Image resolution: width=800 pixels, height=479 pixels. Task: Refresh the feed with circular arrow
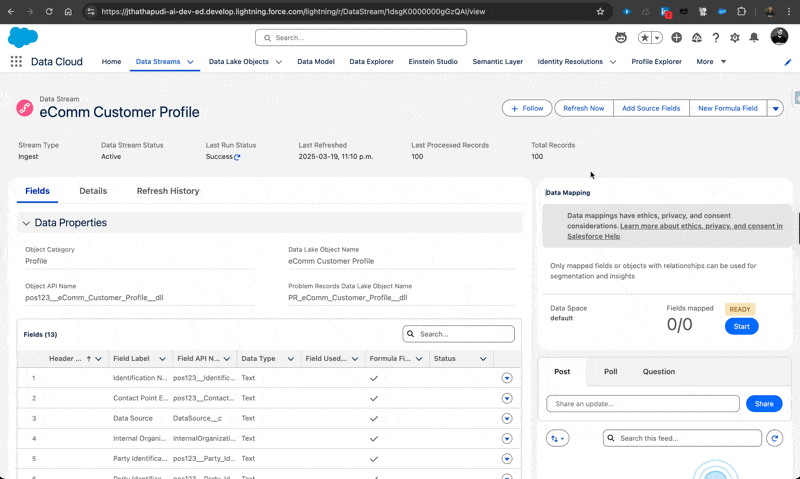[774, 438]
